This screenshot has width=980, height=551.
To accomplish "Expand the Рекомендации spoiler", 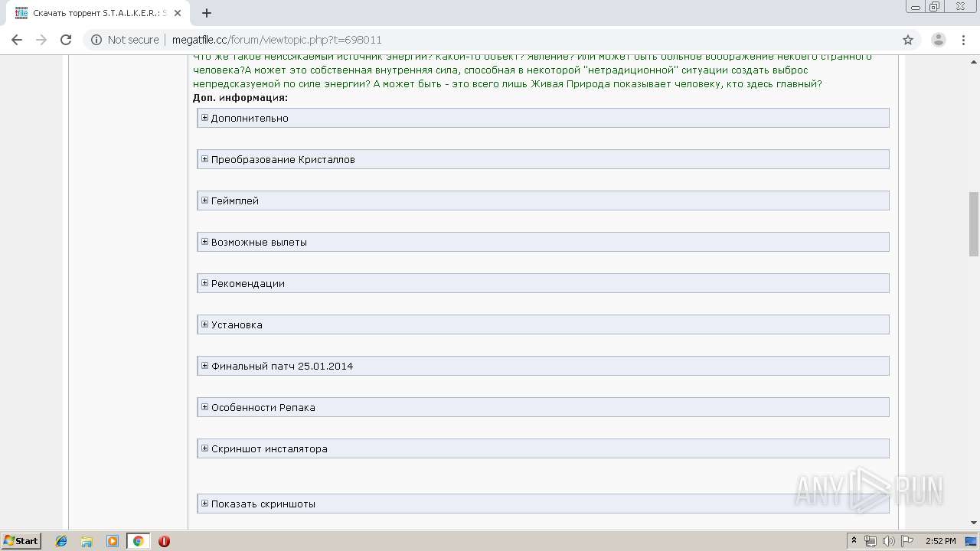I will (x=543, y=283).
